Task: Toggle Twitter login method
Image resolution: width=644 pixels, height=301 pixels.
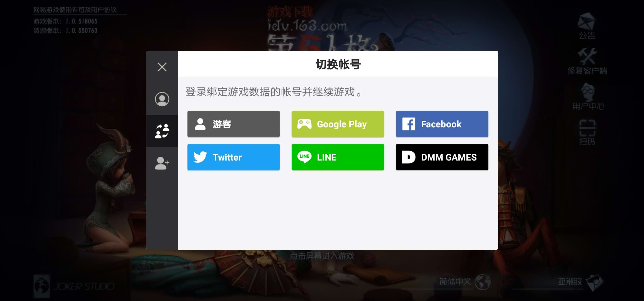Action: point(233,157)
